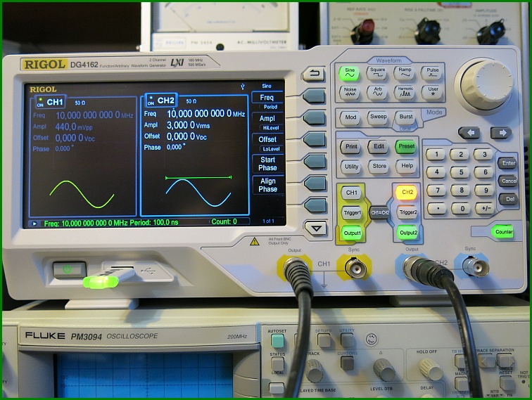The width and height of the screenshot is (532, 400).
Task: Click numeric key 1
Action: point(436,155)
